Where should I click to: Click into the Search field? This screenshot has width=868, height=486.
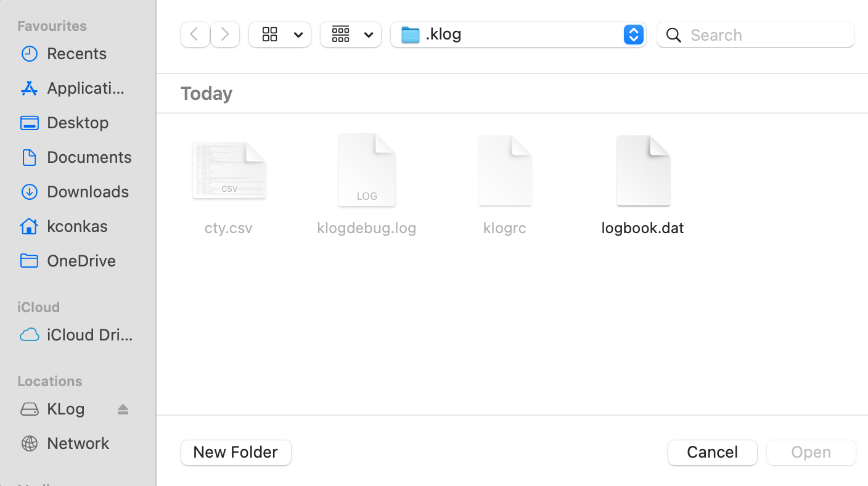[756, 35]
